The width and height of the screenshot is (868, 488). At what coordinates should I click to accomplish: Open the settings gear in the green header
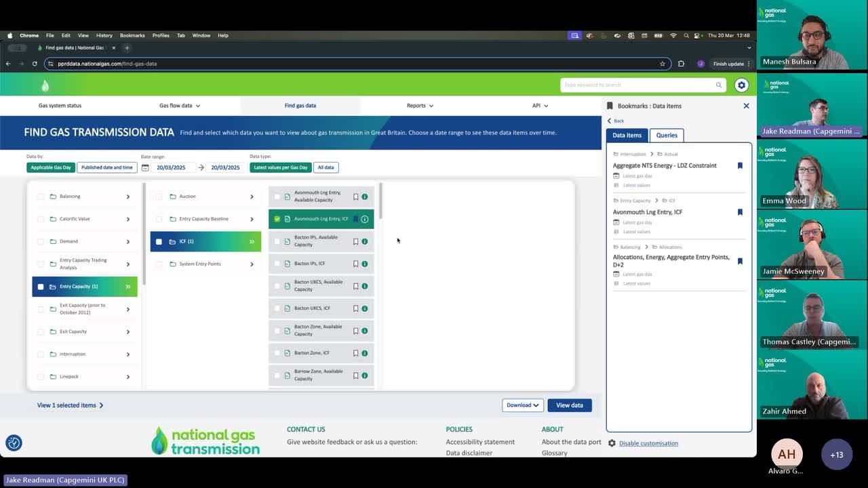[x=741, y=85]
